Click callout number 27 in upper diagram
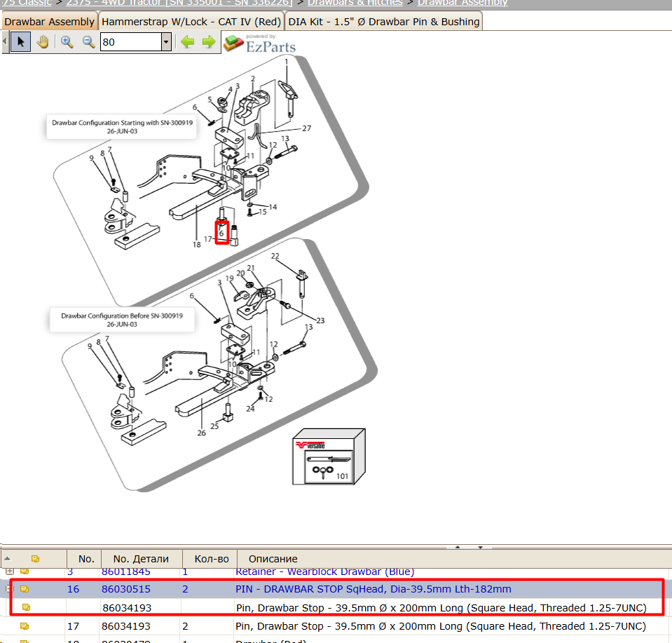This screenshot has height=643, width=672. (307, 128)
